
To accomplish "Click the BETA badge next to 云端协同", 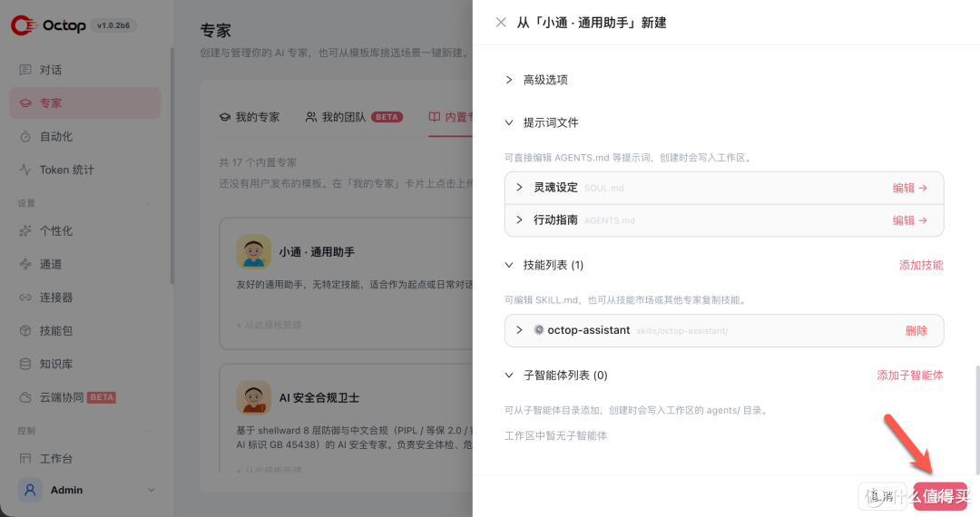I will pos(102,397).
